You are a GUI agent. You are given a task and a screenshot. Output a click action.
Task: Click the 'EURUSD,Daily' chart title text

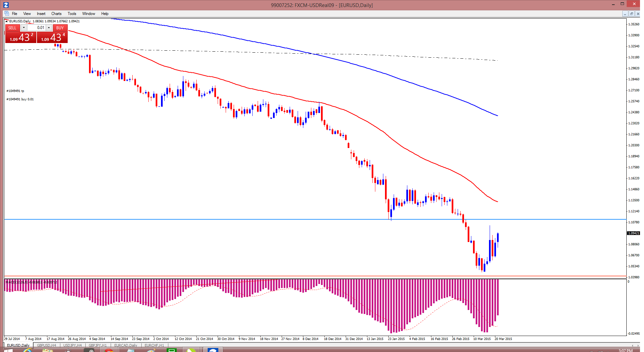[20, 21]
